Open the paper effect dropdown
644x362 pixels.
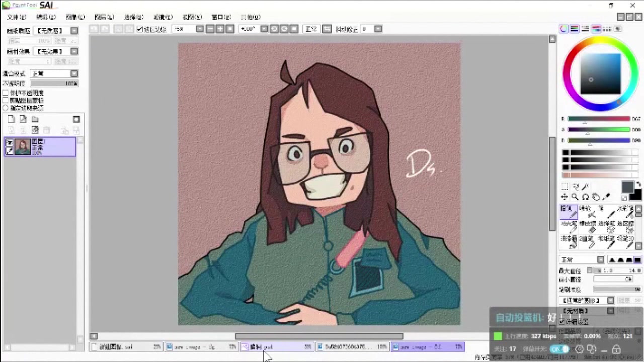pyautogui.click(x=57, y=51)
